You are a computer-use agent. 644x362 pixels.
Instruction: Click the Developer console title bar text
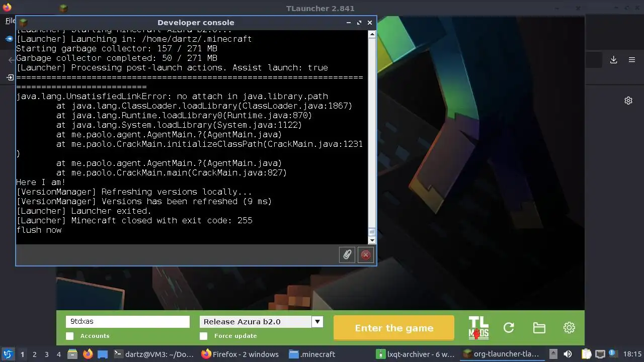pos(196,23)
